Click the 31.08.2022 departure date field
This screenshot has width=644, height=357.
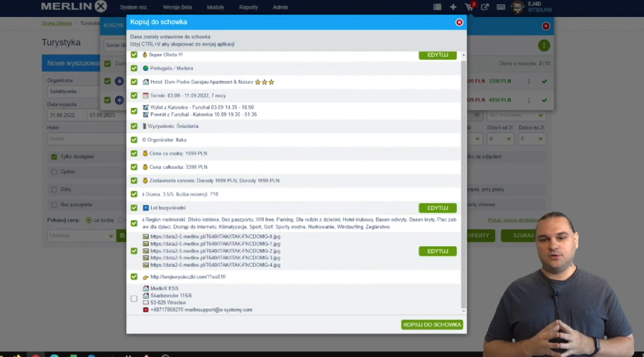click(x=67, y=115)
